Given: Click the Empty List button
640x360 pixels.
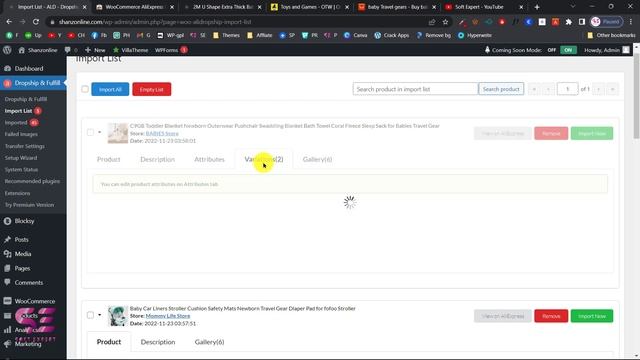Looking at the screenshot, I should 152,89.
